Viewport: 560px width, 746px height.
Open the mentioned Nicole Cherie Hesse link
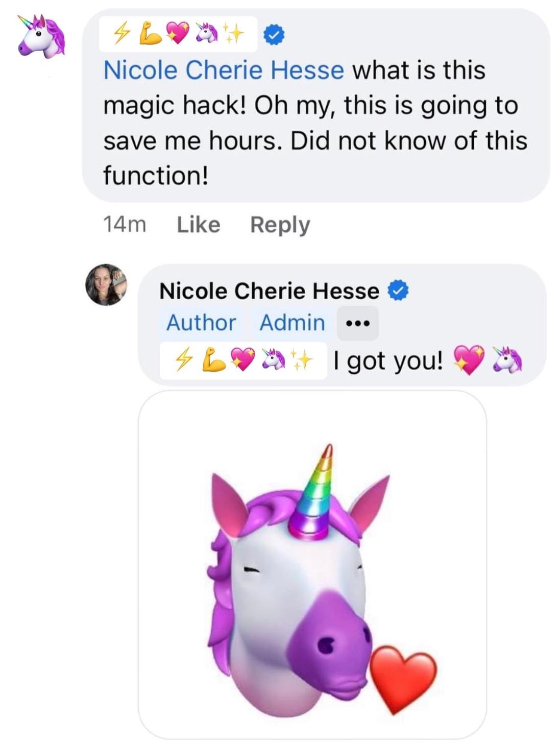click(224, 70)
